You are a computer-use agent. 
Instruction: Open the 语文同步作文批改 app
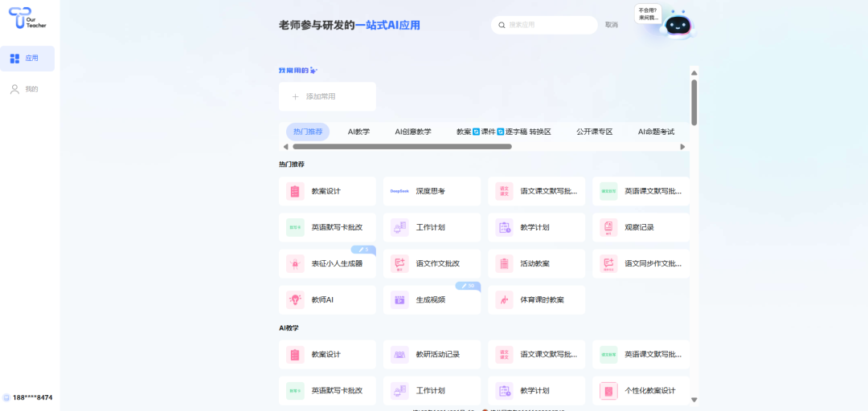tap(641, 263)
